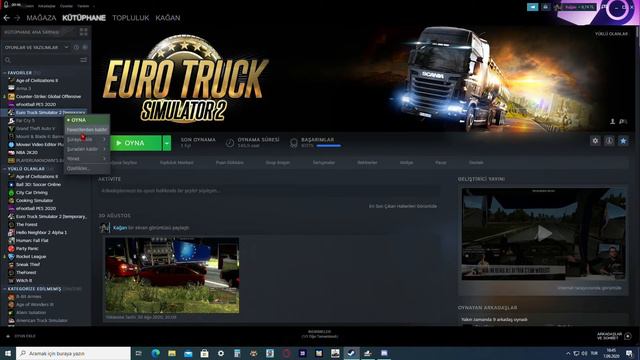The image size is (640, 360).
Task: Open the play button dropdown arrow
Action: click(167, 143)
